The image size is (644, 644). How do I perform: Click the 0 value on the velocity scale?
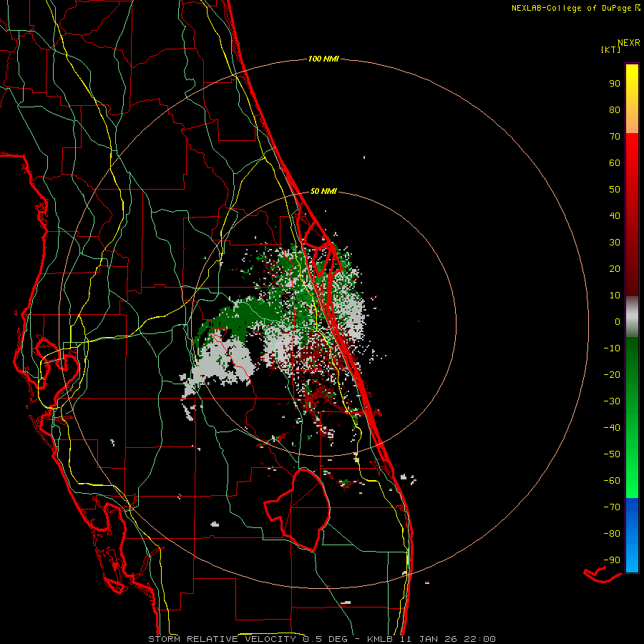click(618, 322)
